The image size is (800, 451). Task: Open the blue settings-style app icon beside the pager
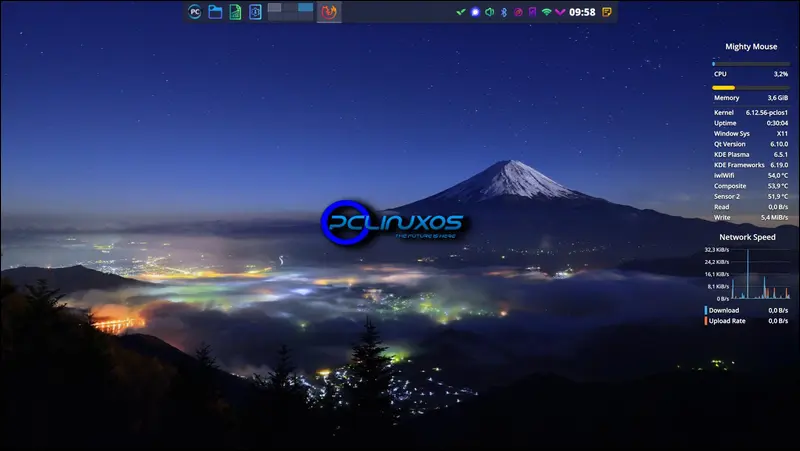coord(255,12)
